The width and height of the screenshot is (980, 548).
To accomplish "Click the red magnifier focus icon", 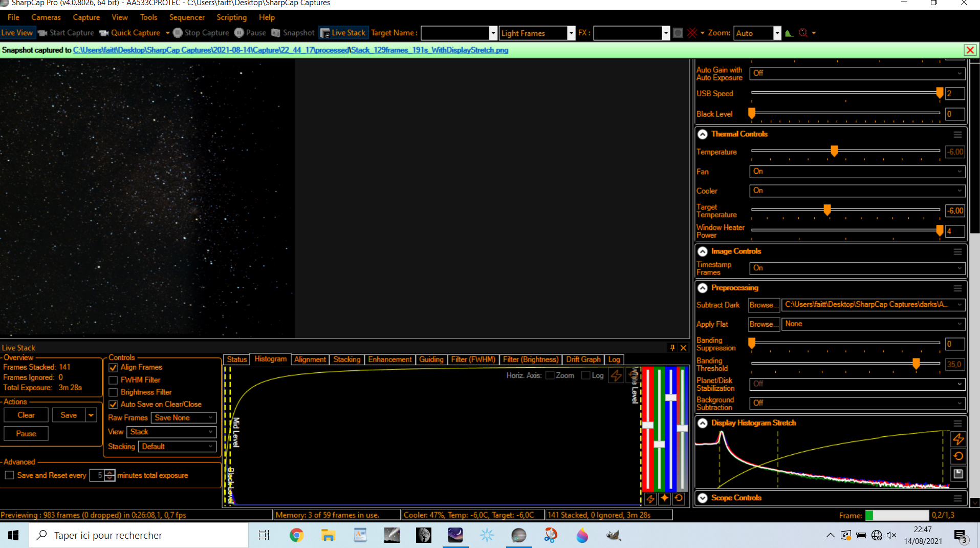I will (803, 33).
